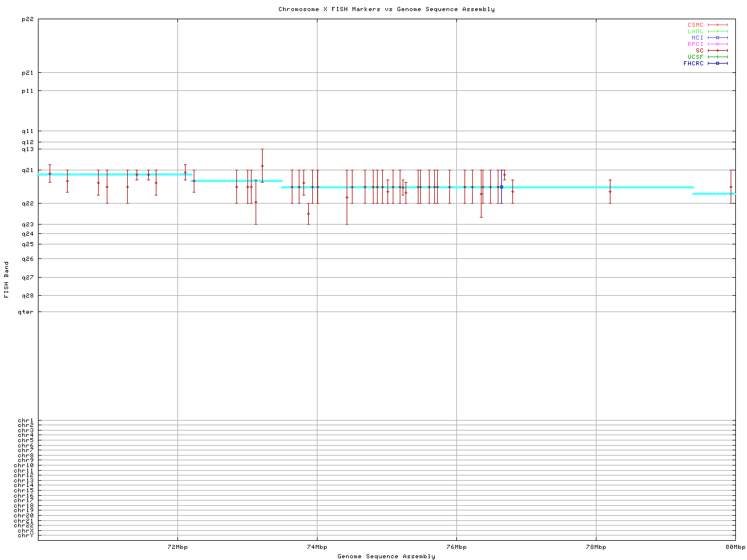The height and width of the screenshot is (560, 747).
Task: Click the isolated data point near 78Mbp
Action: coord(610,191)
